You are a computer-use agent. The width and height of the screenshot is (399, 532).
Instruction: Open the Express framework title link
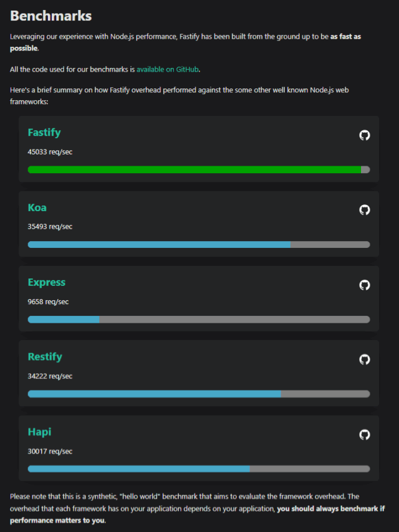tap(47, 282)
